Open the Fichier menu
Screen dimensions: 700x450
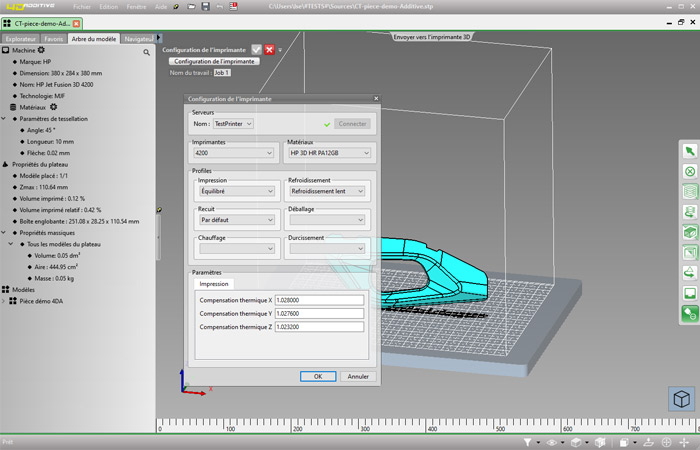pyautogui.click(x=82, y=7)
